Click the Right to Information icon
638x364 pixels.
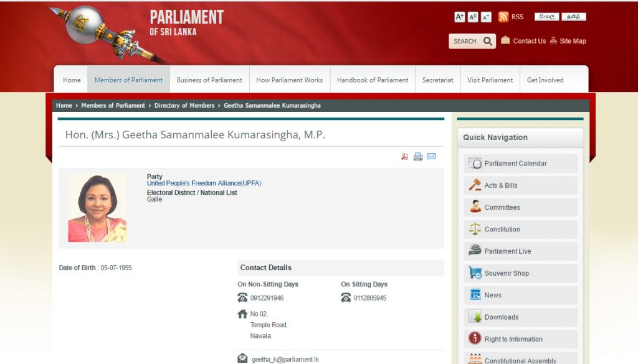tap(475, 338)
